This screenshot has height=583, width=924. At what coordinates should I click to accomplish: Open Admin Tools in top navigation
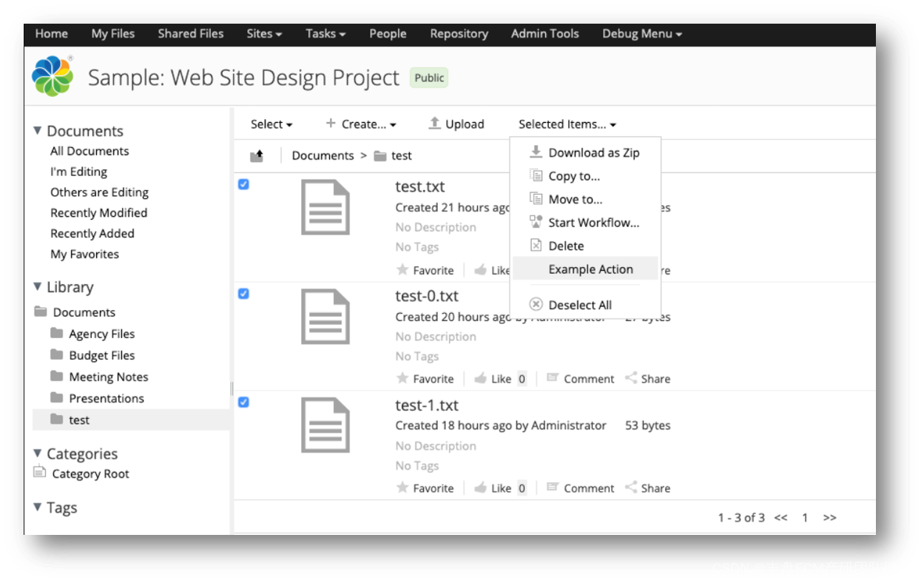pyautogui.click(x=545, y=33)
